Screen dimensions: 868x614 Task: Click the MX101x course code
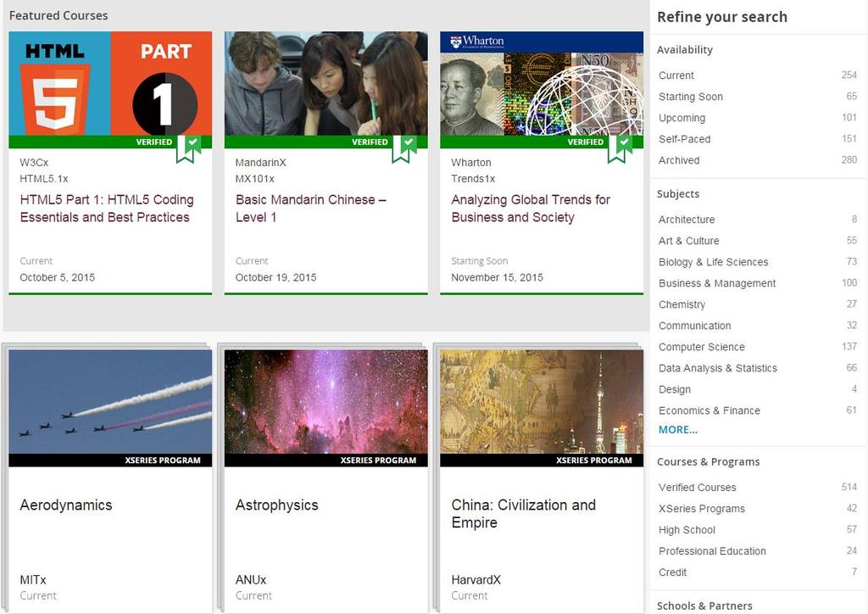pyautogui.click(x=254, y=178)
